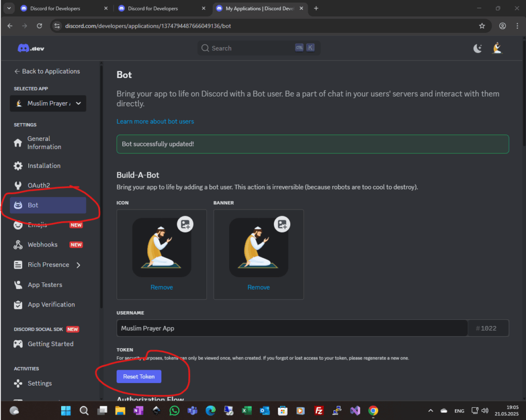The image size is (526, 420).
Task: Expand the Rich Presence chevron
Action: pyautogui.click(x=78, y=265)
